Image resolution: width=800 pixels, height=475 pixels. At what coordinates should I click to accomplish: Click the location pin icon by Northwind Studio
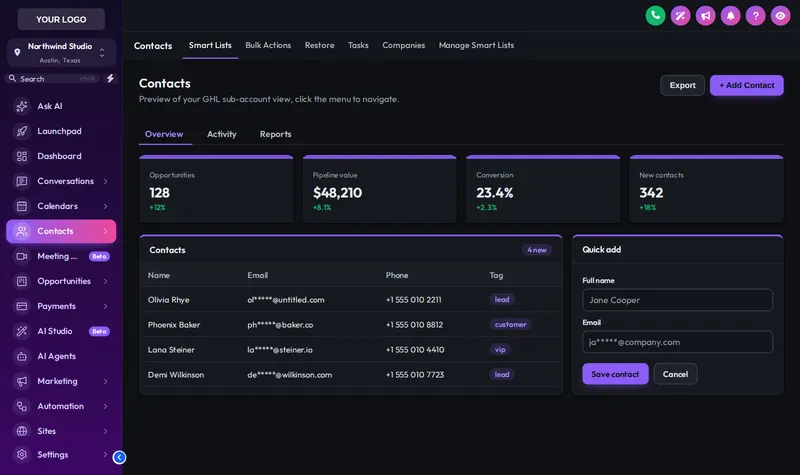coord(17,52)
